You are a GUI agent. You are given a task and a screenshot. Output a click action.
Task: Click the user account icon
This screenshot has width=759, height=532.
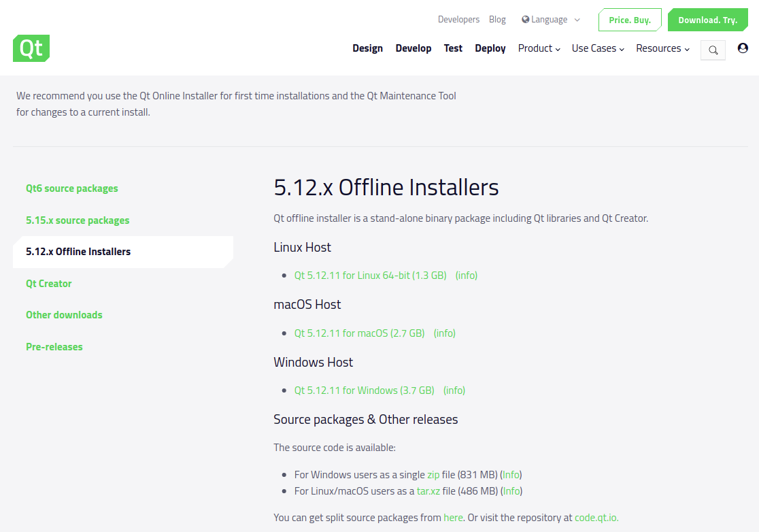click(x=743, y=48)
